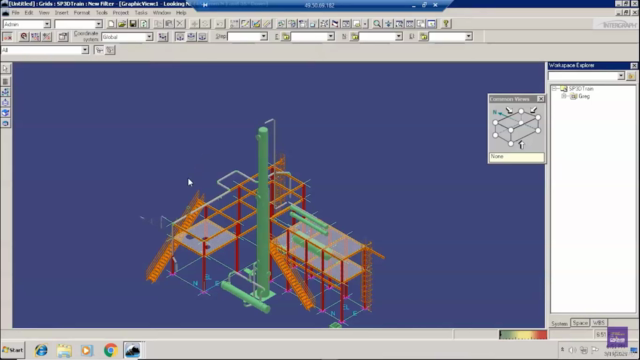Open the Format menu
This screenshot has height=360, width=640.
[x=82, y=13]
